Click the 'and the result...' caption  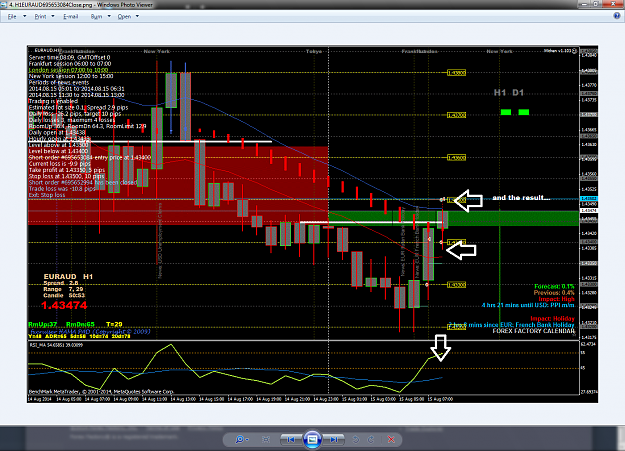coord(521,198)
